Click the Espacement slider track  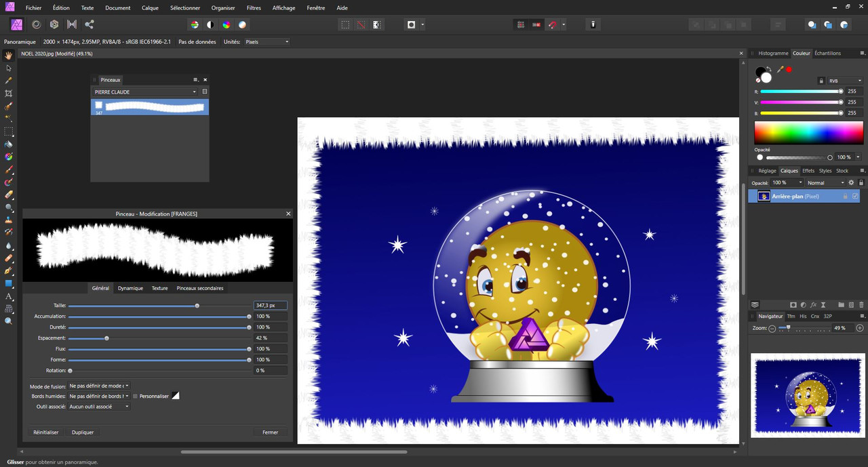(159, 338)
